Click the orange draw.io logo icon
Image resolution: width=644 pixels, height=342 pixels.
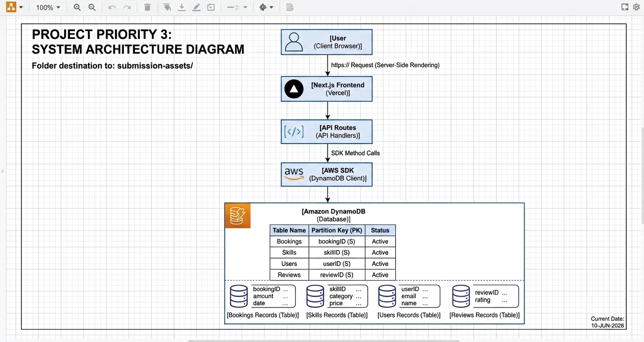click(11, 7)
